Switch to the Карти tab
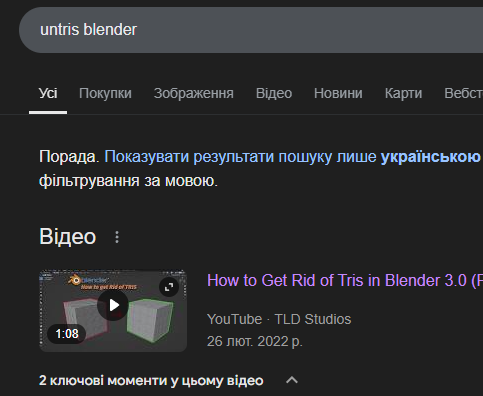The image size is (483, 396). tap(403, 93)
